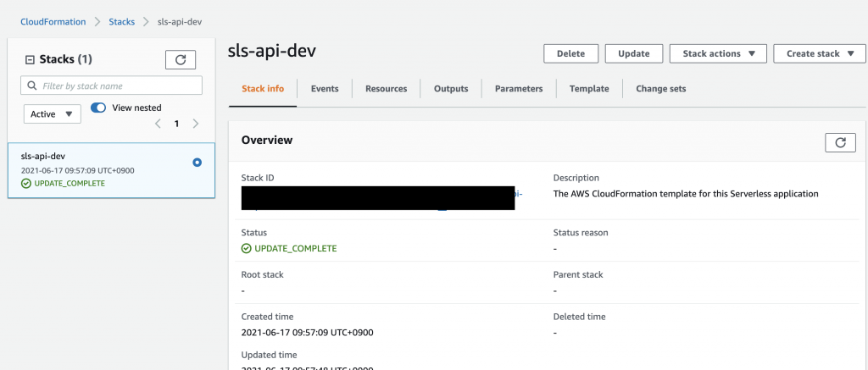Open the Active filter dropdown
The image size is (868, 370).
(x=53, y=114)
